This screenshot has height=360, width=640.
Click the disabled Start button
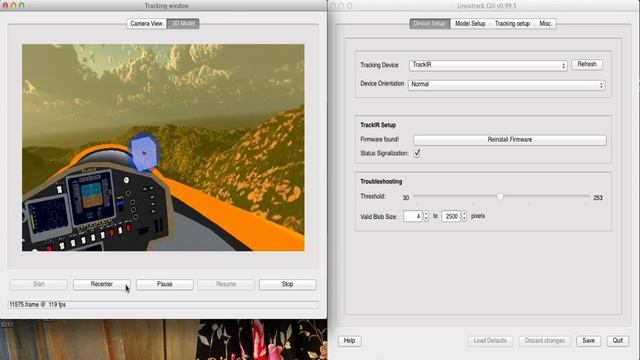pos(39,284)
